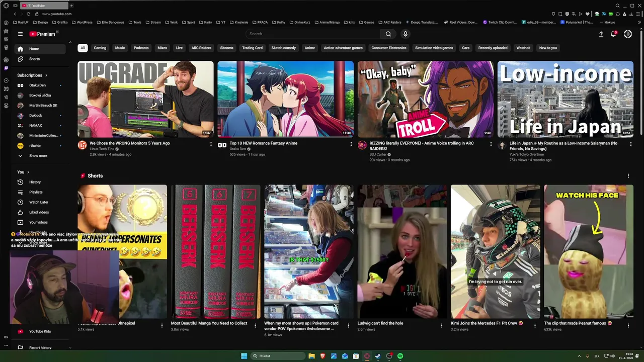Open a new browser tab
The image size is (644, 362).
pos(71,6)
